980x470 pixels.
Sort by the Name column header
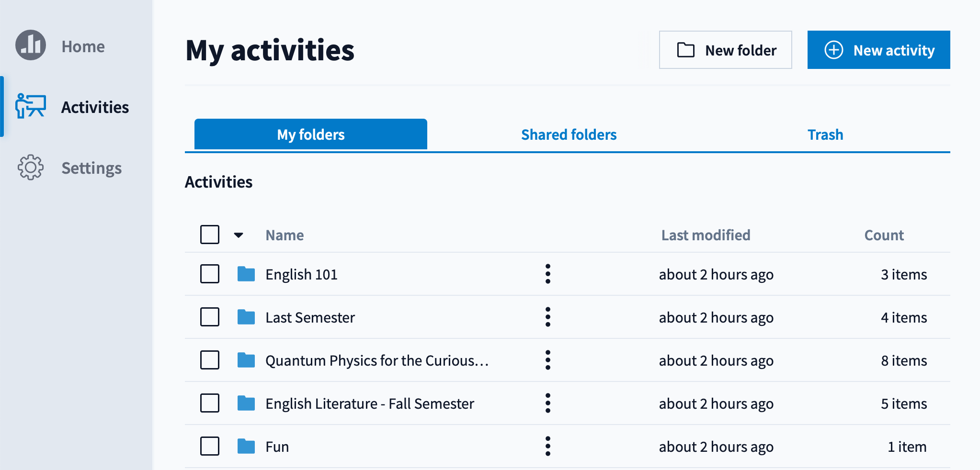[x=285, y=235]
